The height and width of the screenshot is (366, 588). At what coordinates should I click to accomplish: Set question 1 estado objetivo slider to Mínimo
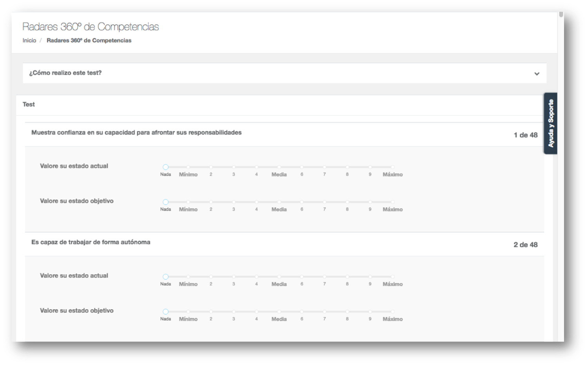pos(188,202)
